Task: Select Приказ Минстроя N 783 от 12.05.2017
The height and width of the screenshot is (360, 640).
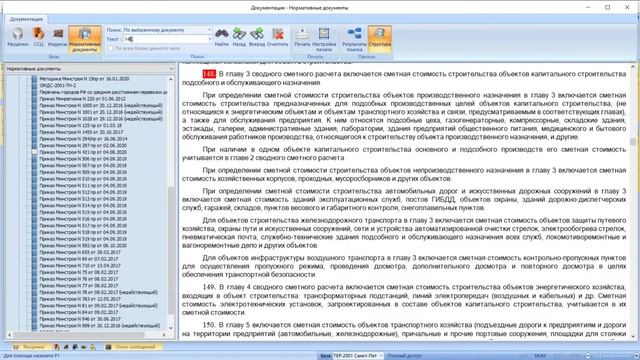Action: (80, 299)
